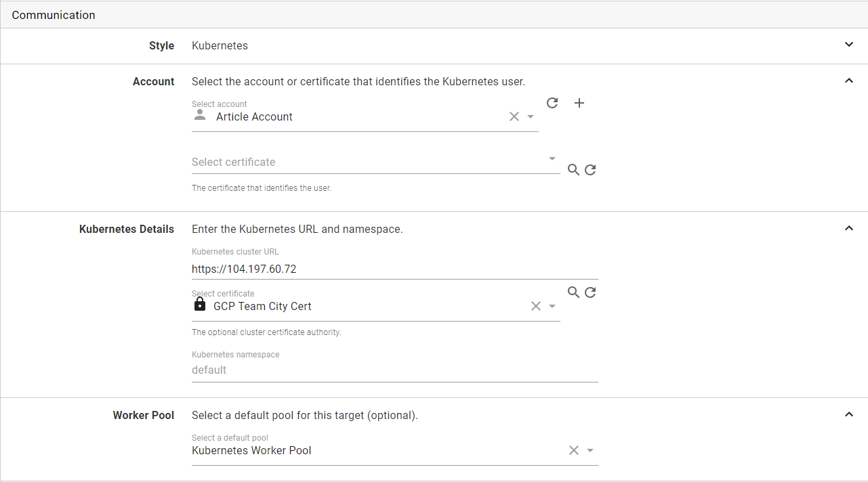This screenshot has width=868, height=482.
Task: Open the GCP Team City Cert dropdown arrow
Action: tap(552, 307)
